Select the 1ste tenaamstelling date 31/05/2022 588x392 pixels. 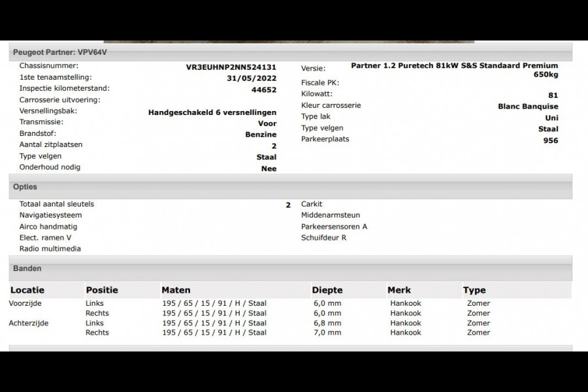click(x=250, y=76)
